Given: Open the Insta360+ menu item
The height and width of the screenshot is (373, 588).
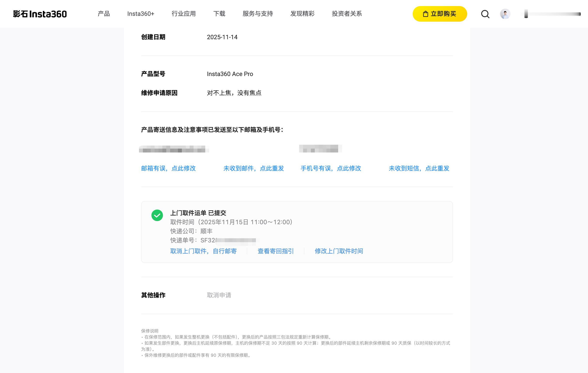Looking at the screenshot, I should tap(141, 14).
